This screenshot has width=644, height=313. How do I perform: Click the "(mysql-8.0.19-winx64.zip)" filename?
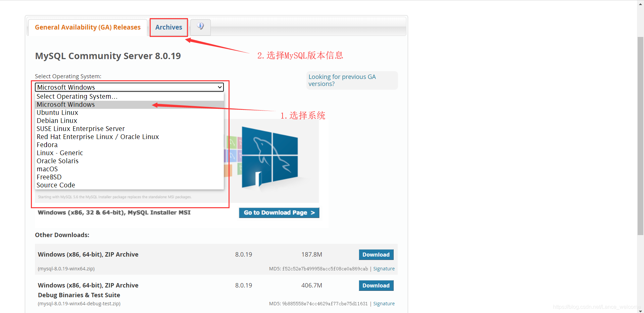pos(66,269)
